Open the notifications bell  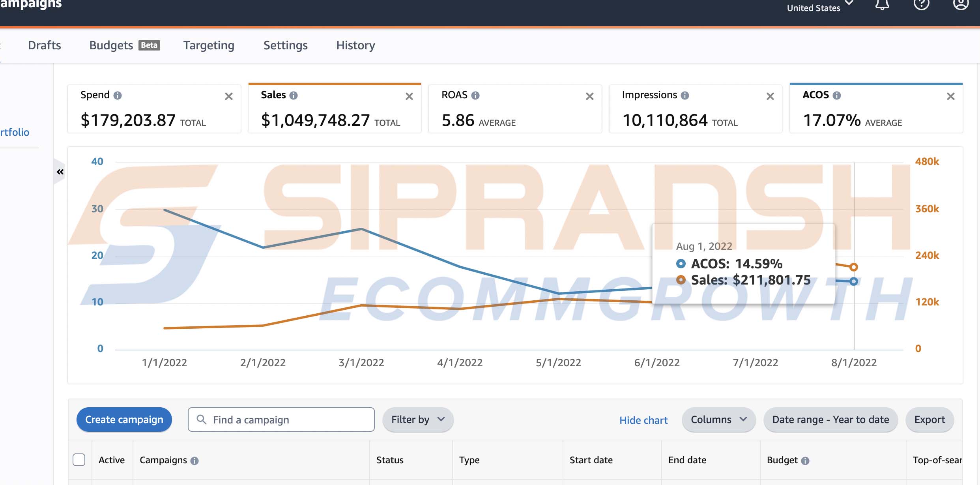[882, 5]
